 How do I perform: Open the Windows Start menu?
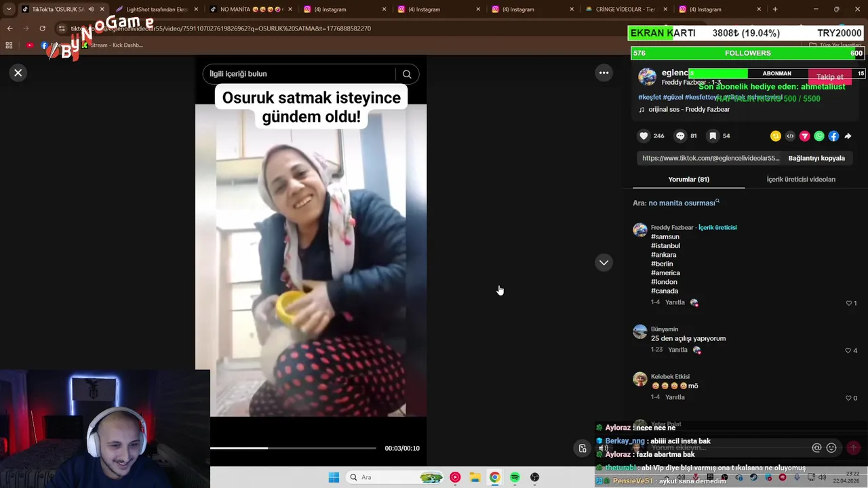pyautogui.click(x=334, y=477)
